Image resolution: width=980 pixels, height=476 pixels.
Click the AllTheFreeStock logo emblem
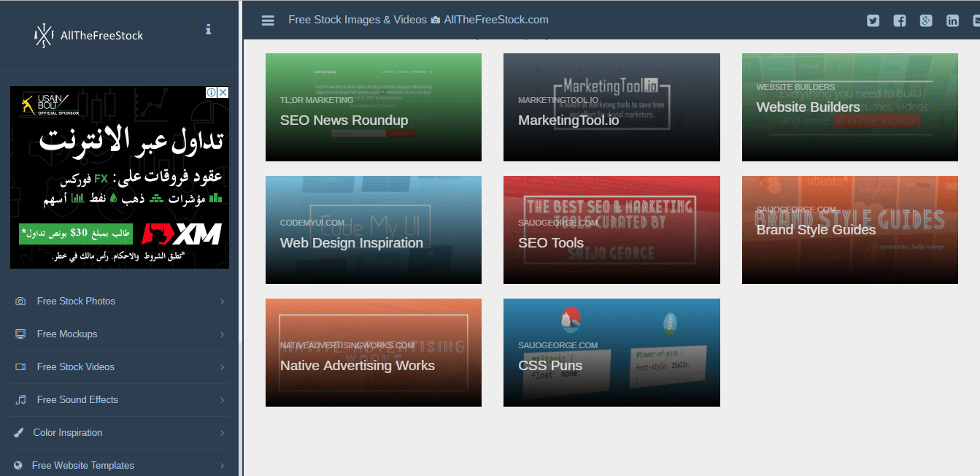(44, 36)
